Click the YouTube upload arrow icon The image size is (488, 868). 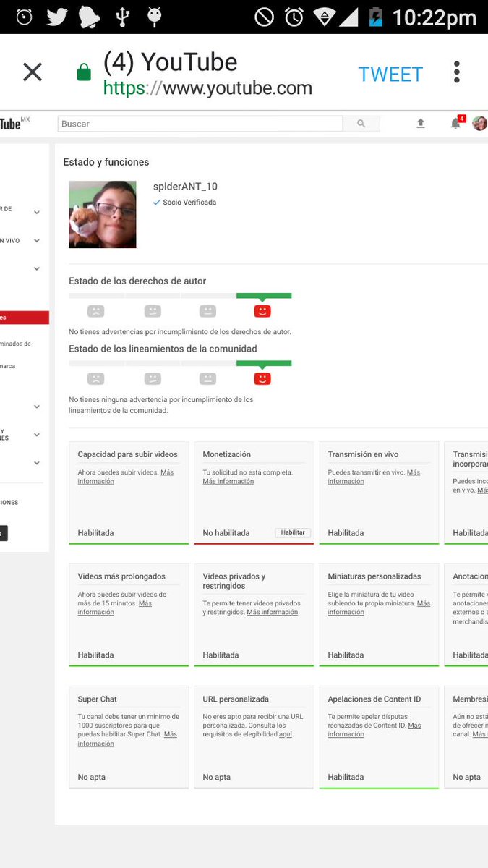point(421,124)
